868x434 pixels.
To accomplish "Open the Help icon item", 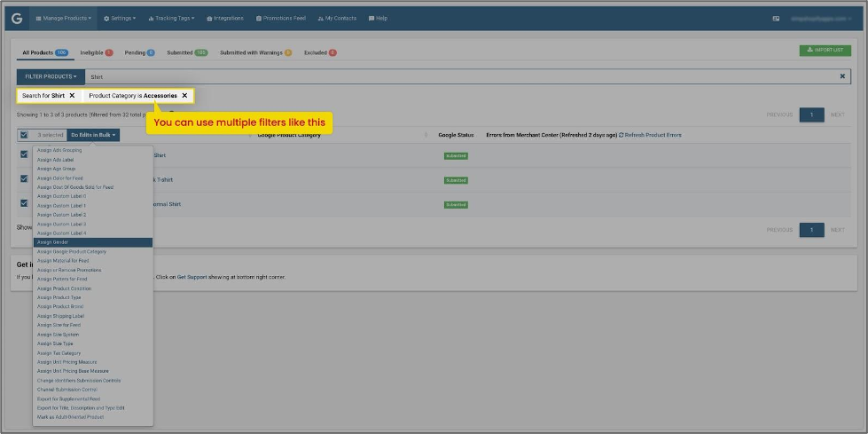I will [x=378, y=19].
